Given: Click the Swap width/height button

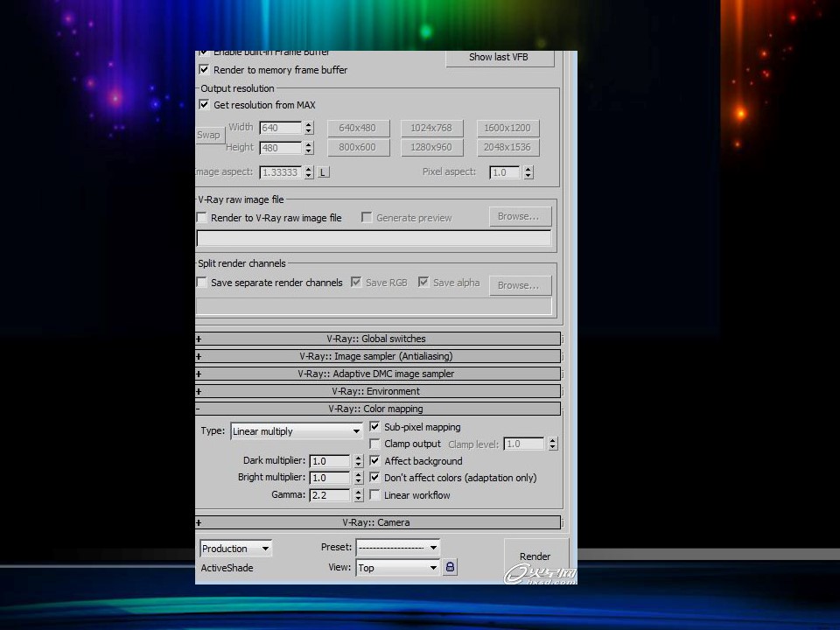Looking at the screenshot, I should (209, 135).
